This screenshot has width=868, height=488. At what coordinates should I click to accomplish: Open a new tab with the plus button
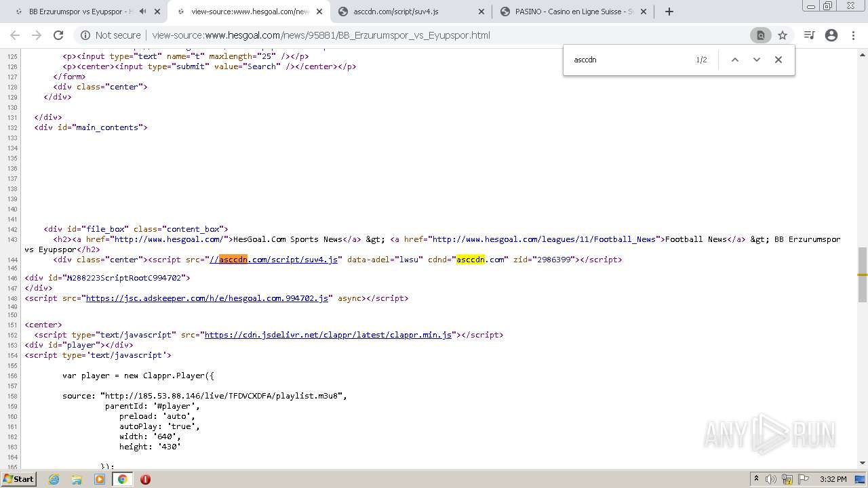(669, 12)
